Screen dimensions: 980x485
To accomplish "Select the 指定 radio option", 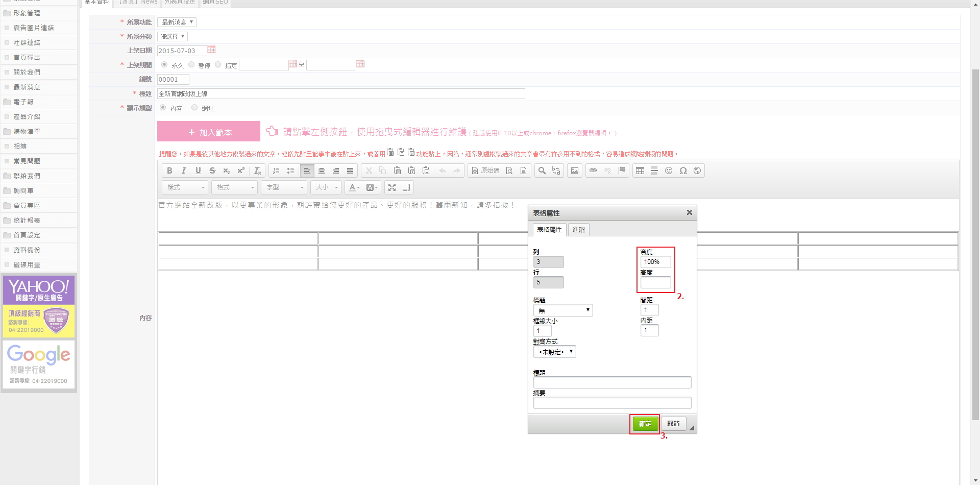I will click(218, 65).
